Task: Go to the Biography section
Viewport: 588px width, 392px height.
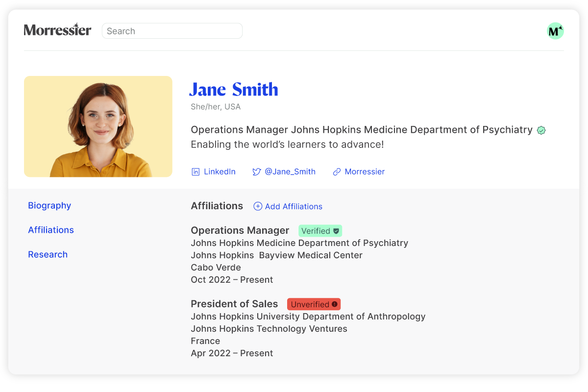Action: pos(49,205)
